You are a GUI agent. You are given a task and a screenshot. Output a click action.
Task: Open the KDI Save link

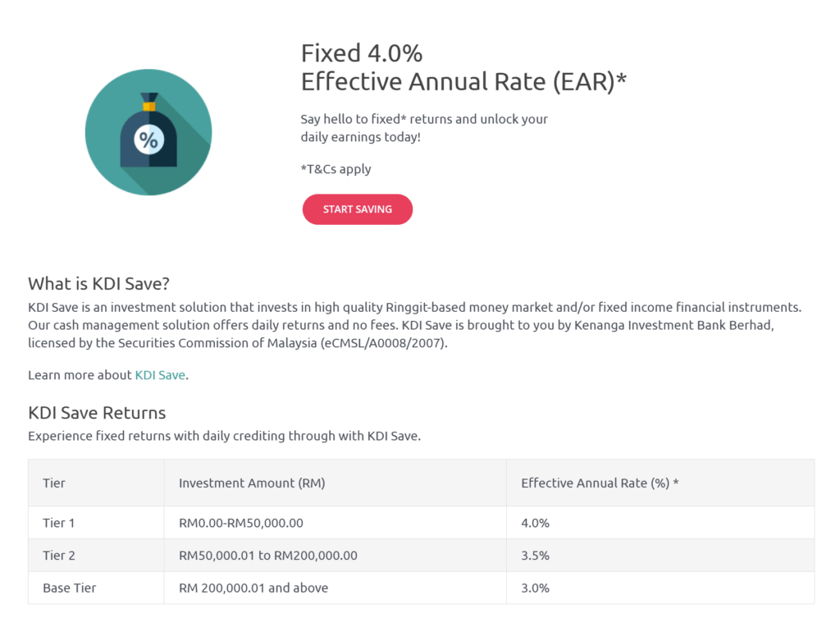(x=160, y=375)
